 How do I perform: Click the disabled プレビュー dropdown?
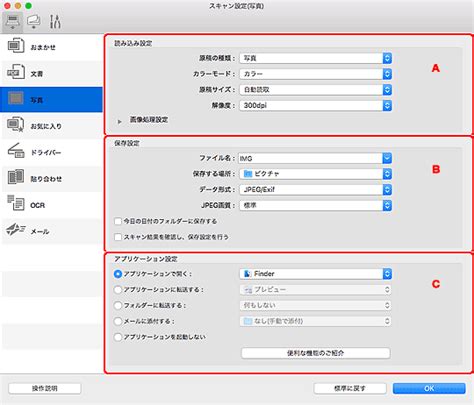(x=315, y=290)
